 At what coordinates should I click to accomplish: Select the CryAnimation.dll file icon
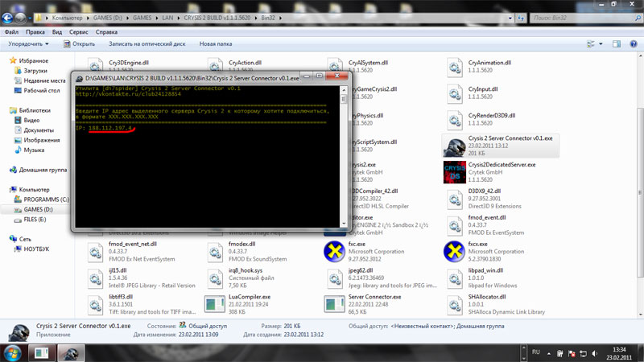(x=454, y=68)
